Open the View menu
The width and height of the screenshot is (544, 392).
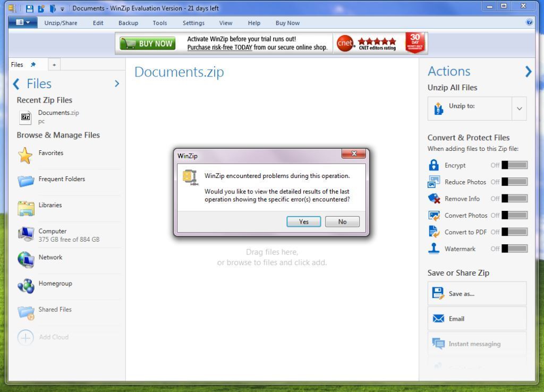(225, 23)
